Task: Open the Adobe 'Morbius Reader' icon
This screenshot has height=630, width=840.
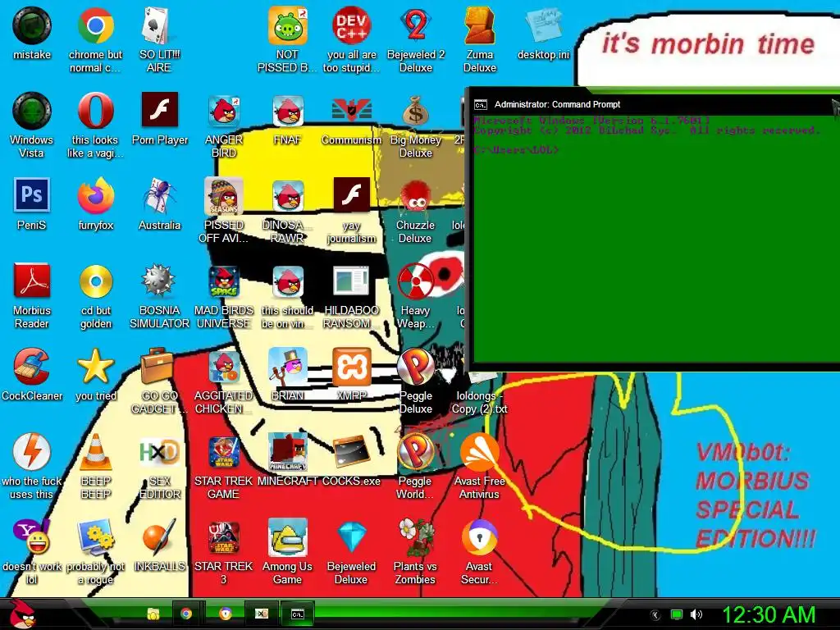Action: 32,281
